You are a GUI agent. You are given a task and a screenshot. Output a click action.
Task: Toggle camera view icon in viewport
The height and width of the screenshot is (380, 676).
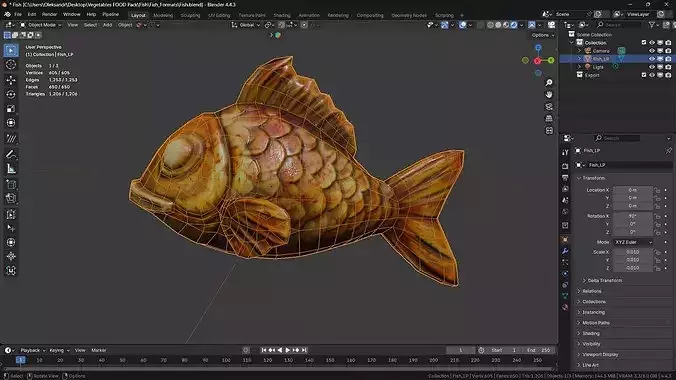[x=549, y=107]
